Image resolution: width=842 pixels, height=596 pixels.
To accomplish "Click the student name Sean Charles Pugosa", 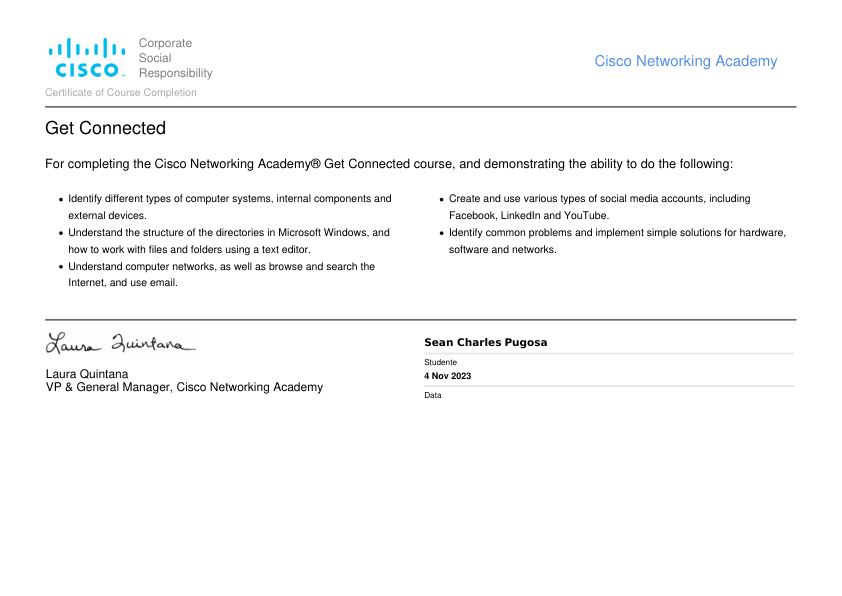I will [485, 343].
